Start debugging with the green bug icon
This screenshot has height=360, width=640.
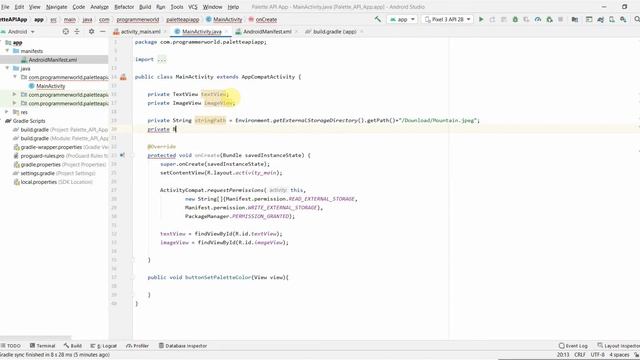point(515,19)
